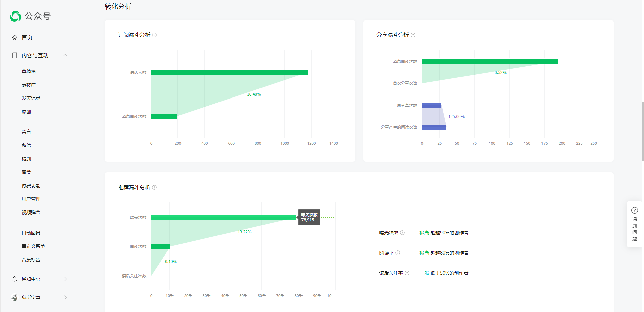The image size is (644, 312).
Task: Select 合集标签 in the sidebar
Action: coord(31,260)
